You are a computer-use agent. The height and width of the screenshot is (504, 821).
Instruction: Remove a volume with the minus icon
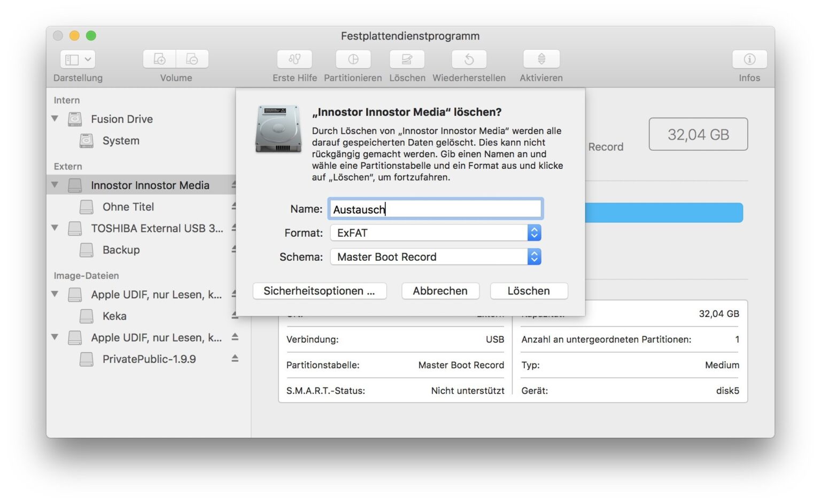pyautogui.click(x=192, y=59)
